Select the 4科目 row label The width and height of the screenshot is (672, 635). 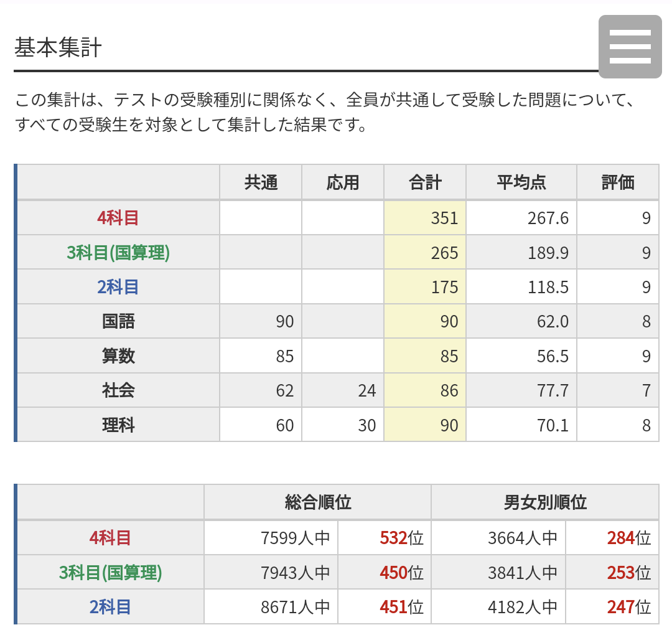click(x=118, y=217)
